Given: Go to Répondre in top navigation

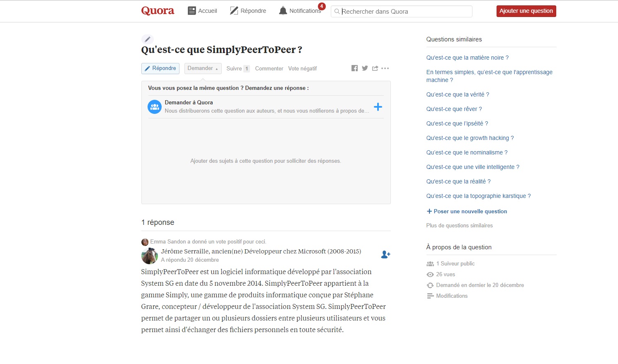Looking at the screenshot, I should (248, 11).
